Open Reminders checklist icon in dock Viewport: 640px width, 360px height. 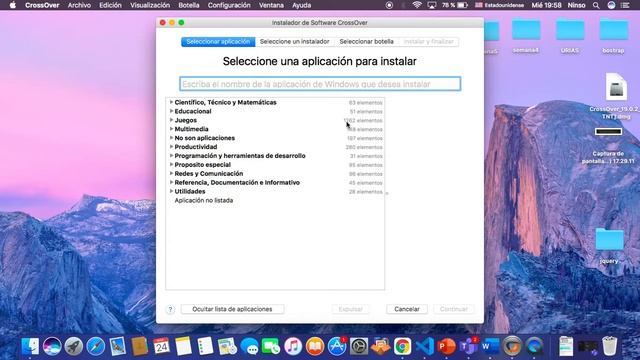[205, 347]
